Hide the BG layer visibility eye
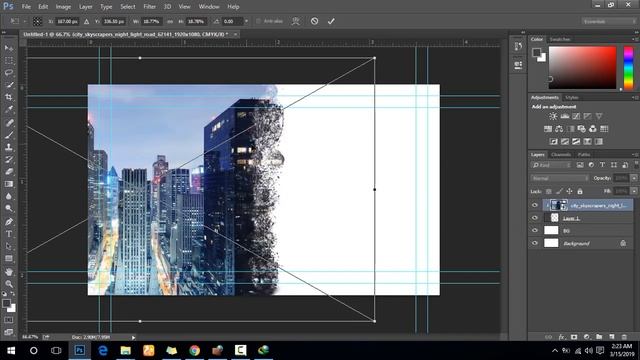Screen dimensions: 640x360 (x=535, y=231)
